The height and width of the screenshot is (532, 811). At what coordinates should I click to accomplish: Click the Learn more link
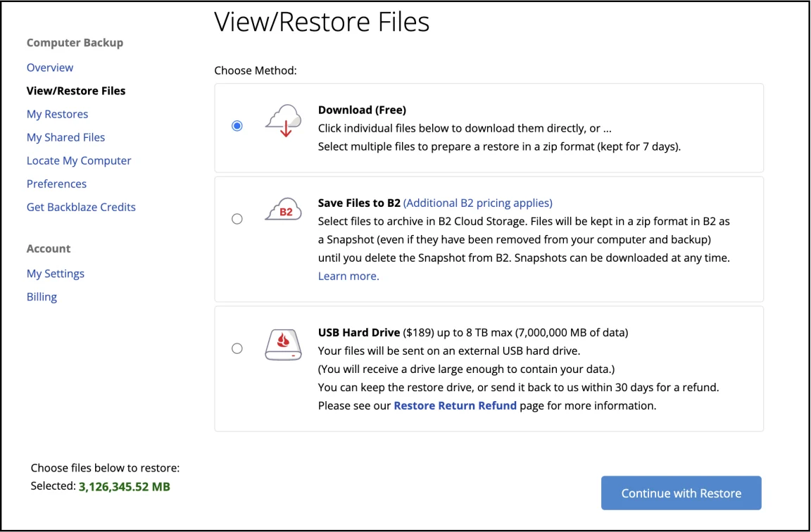pos(348,276)
